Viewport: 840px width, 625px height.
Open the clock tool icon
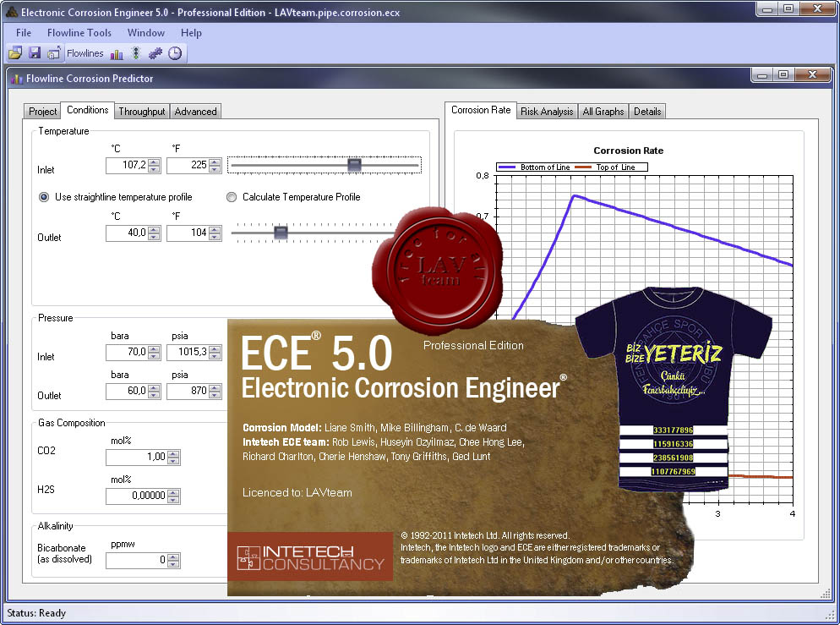click(175, 53)
